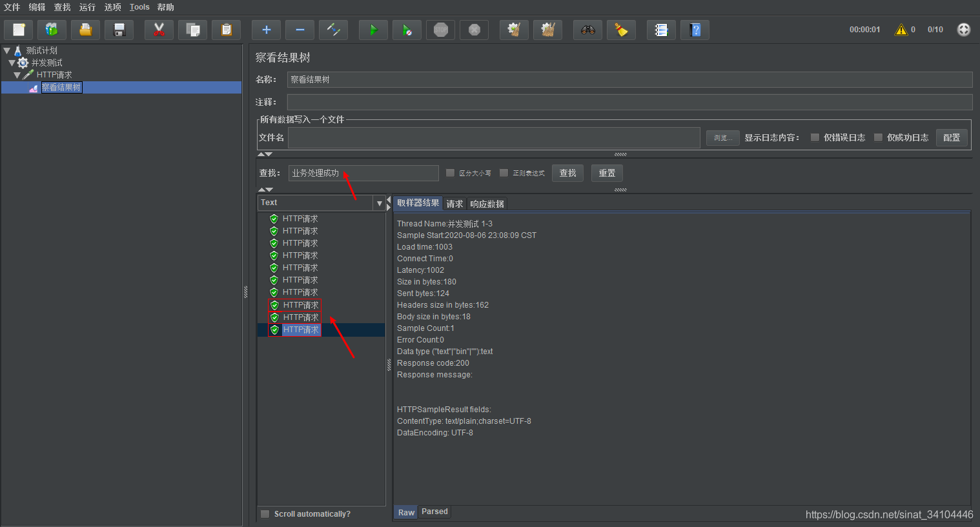Collapse the 并发测试 tree node

(14, 63)
